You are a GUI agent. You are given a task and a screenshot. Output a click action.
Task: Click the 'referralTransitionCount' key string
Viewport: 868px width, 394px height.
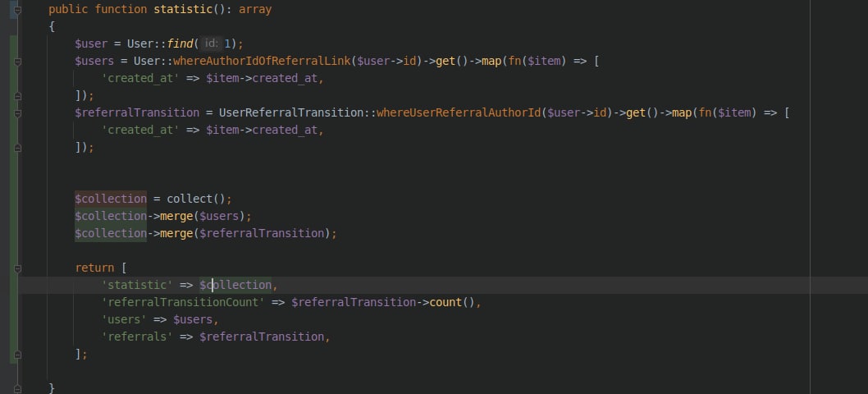tap(183, 302)
